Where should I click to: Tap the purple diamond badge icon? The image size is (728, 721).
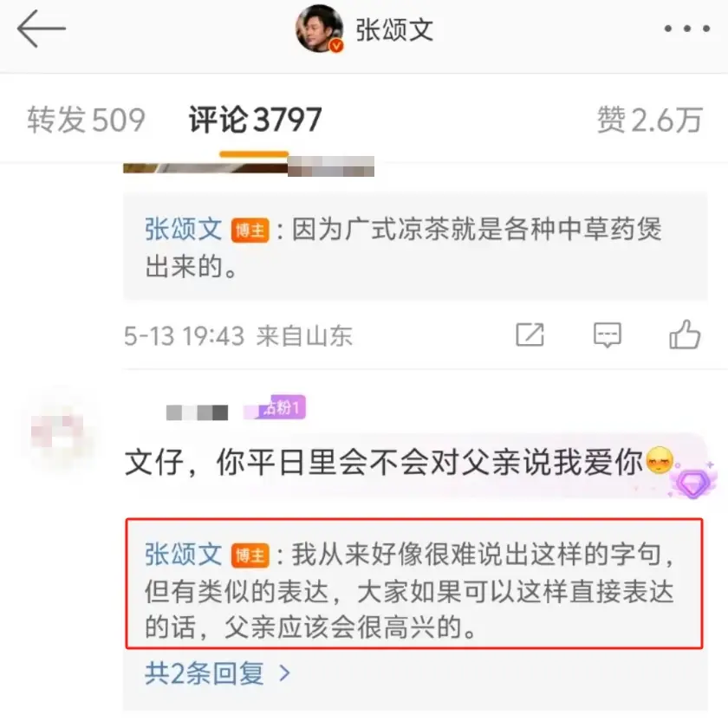tap(693, 484)
